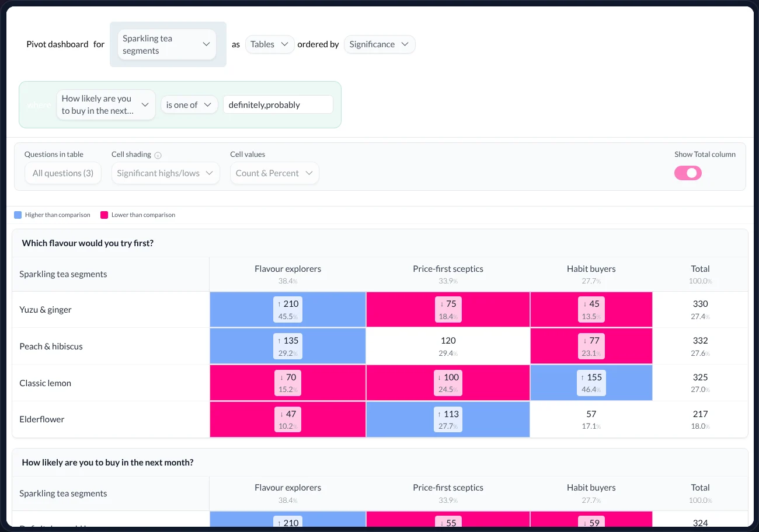Image resolution: width=759 pixels, height=532 pixels.
Task: Expand the 'is one of' operator dropdown
Action: 189,105
